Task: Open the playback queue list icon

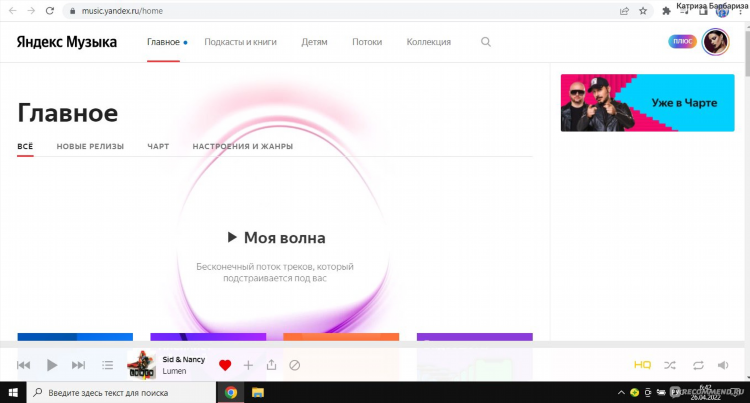Action: pyautogui.click(x=108, y=365)
